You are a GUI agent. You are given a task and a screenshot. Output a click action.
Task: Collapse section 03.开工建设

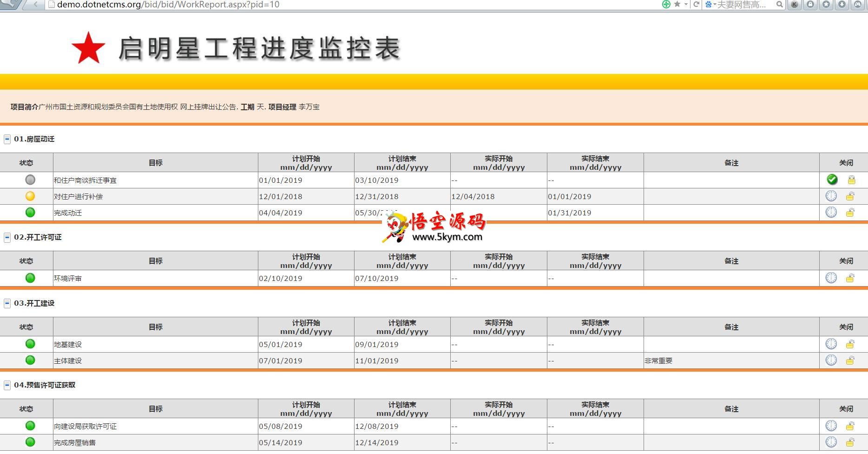7,303
